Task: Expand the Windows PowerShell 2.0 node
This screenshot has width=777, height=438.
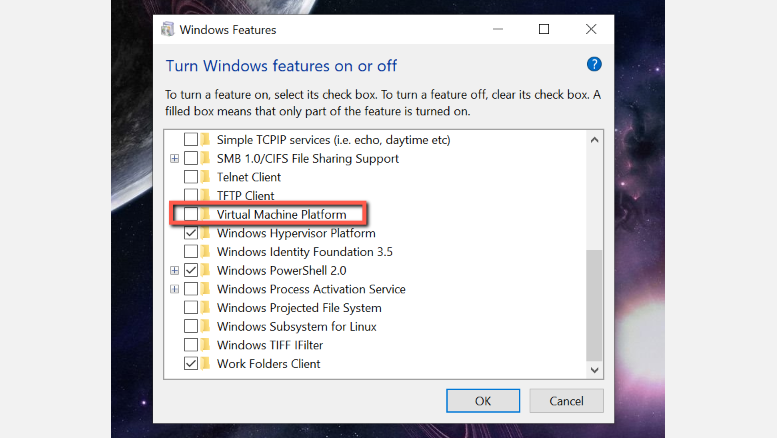Action: [x=174, y=271]
